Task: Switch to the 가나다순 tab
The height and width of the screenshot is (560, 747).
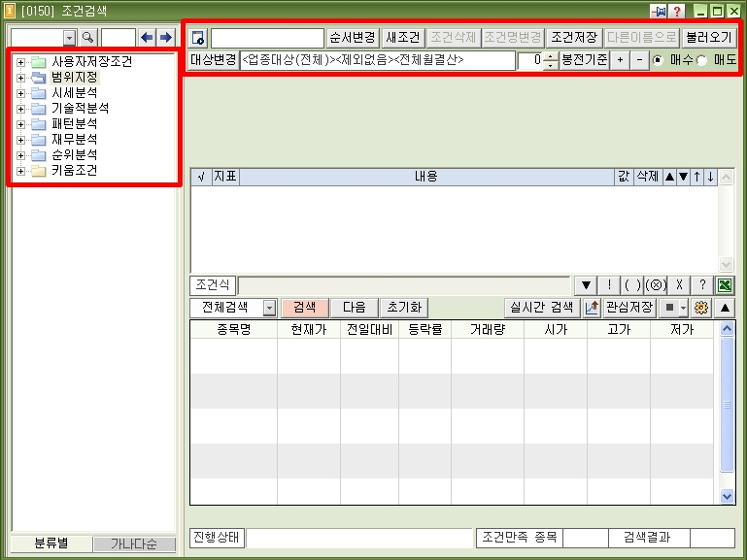Action: (x=134, y=544)
